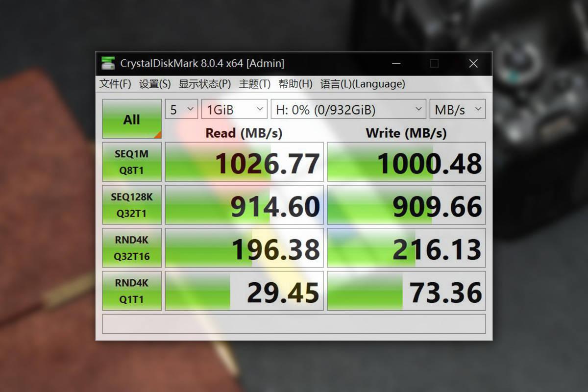588x392 pixels.
Task: Select the RND4K write result of 73.36
Action: coord(406,290)
